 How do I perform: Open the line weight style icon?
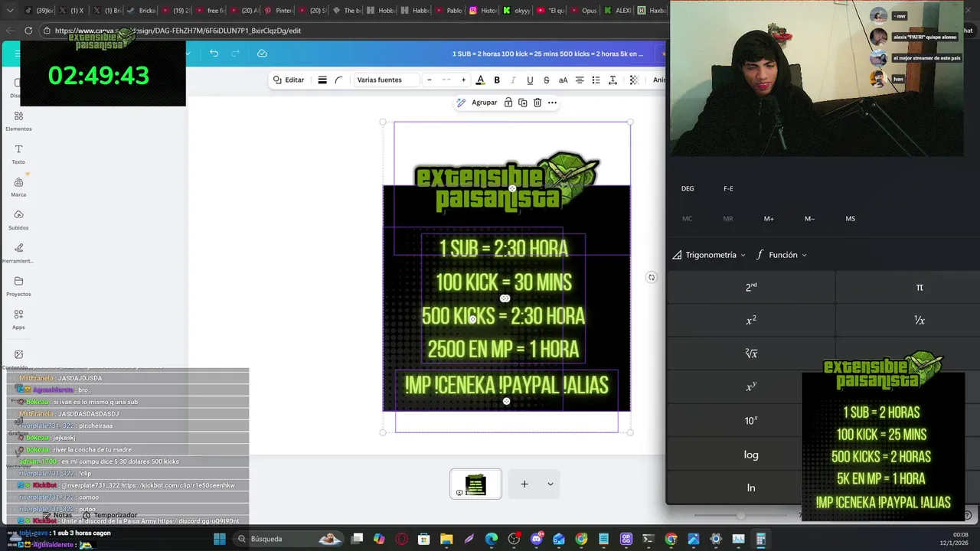(322, 80)
